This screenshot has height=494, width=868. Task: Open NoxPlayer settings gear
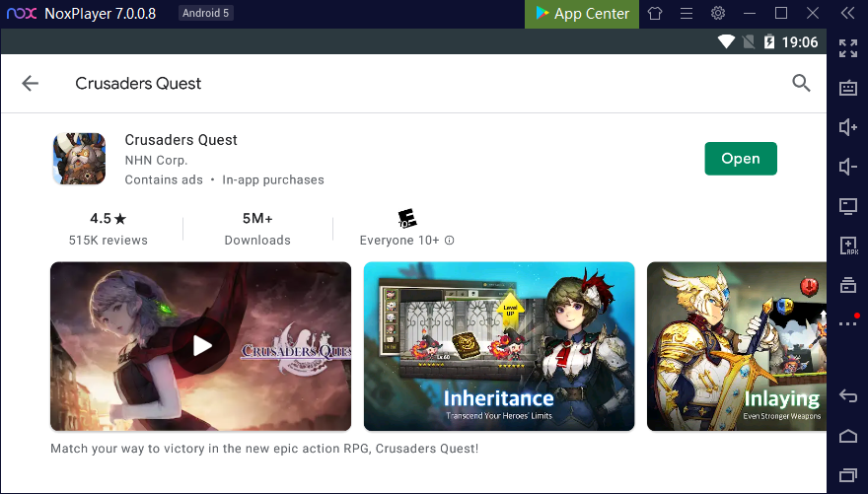pyautogui.click(x=718, y=14)
